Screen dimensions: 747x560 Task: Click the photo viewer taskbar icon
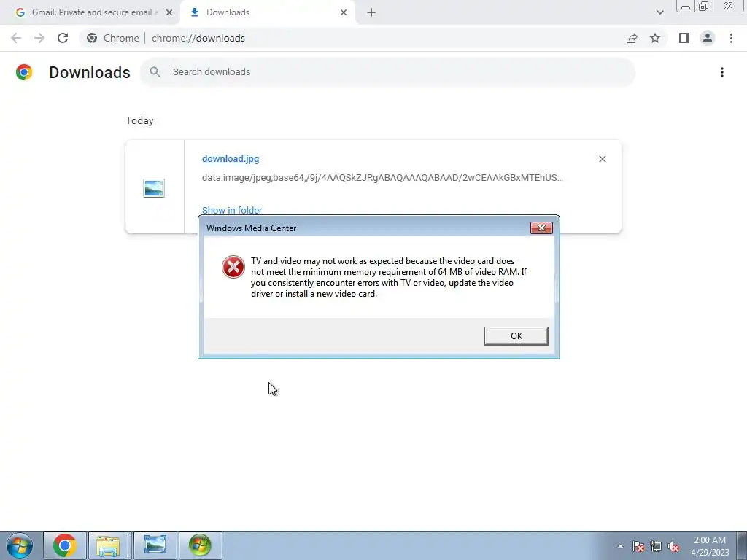click(x=155, y=545)
